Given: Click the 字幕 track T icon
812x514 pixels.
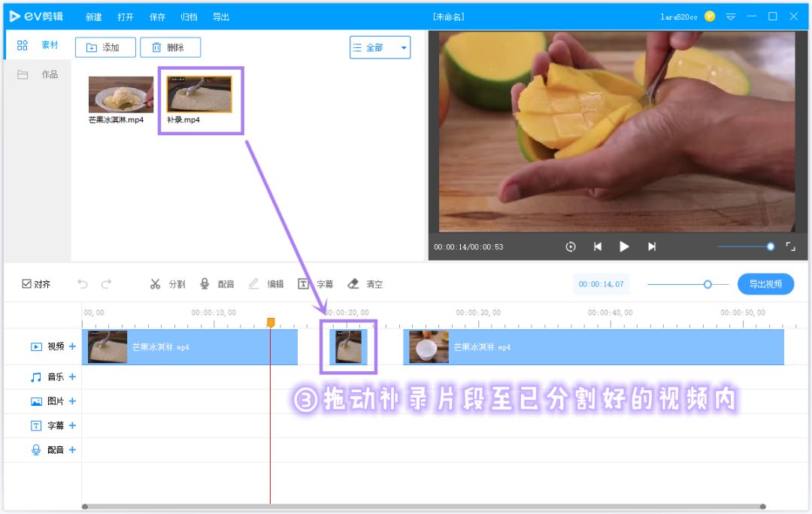Looking at the screenshot, I should pos(36,425).
